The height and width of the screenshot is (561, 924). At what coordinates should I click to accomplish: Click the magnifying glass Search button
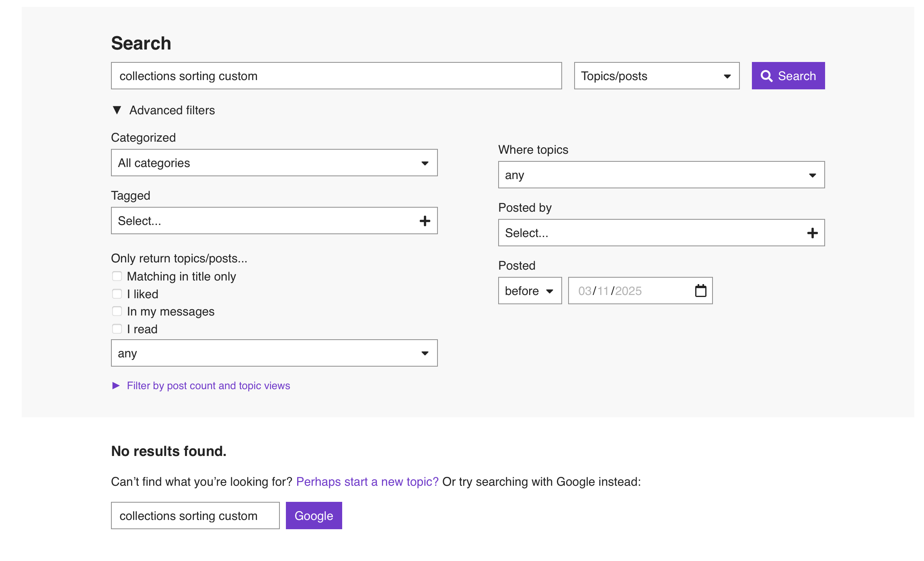coord(788,76)
